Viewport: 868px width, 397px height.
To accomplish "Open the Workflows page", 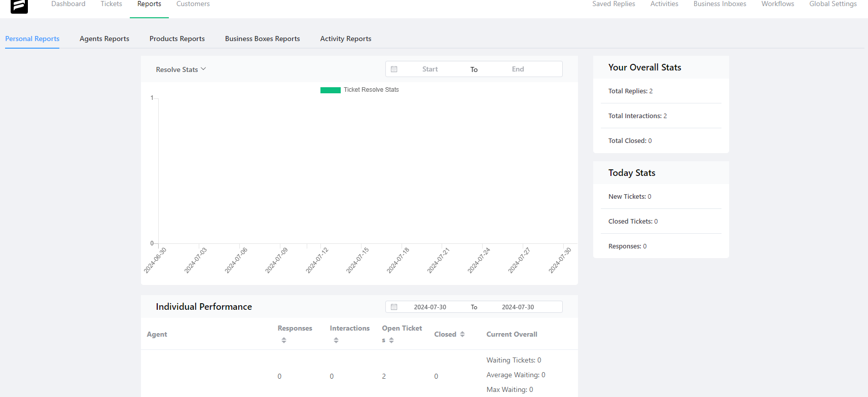I will point(778,4).
